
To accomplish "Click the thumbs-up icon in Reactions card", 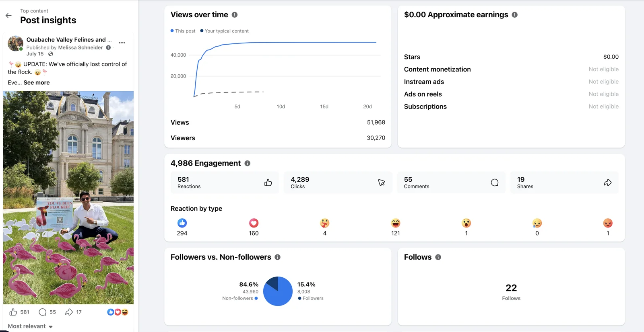I will (268, 182).
